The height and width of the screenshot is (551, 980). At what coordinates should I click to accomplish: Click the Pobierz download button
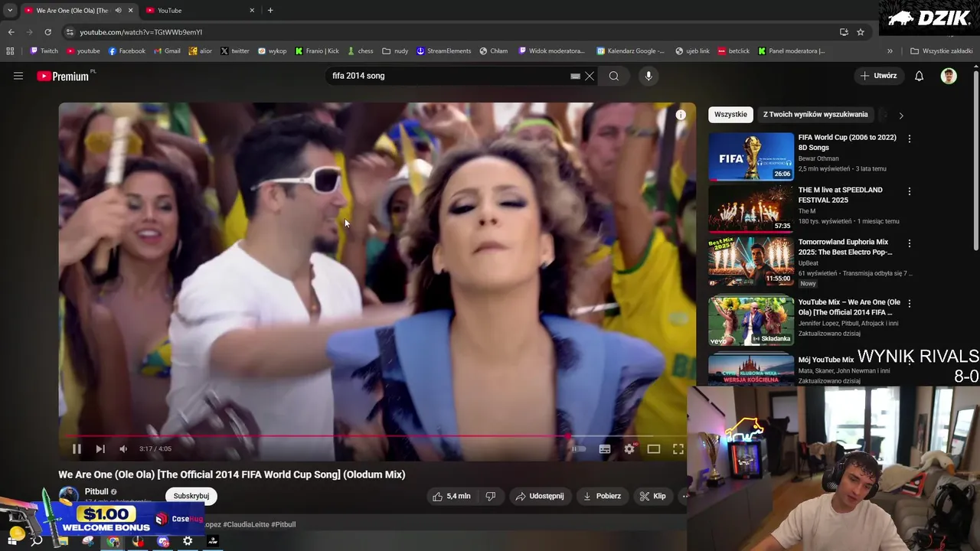tap(603, 496)
